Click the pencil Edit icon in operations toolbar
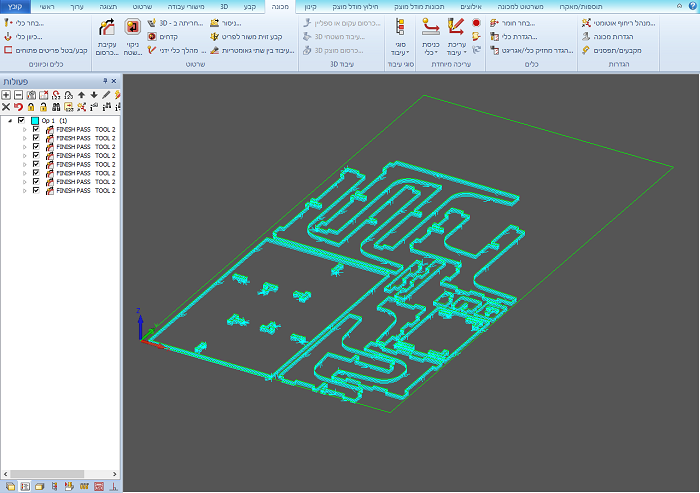 [106, 95]
